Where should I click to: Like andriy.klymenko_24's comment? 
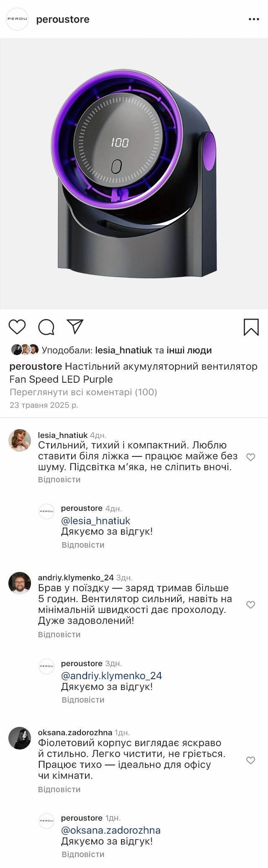coord(250,605)
